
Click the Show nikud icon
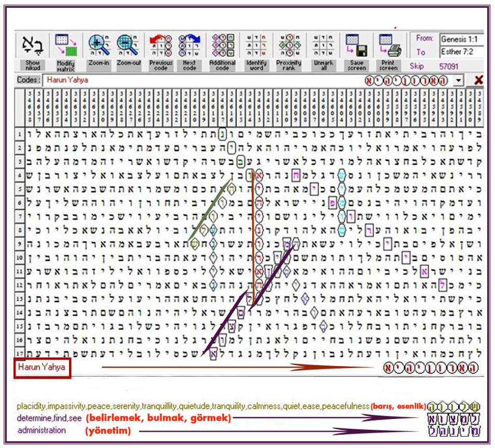[32, 45]
